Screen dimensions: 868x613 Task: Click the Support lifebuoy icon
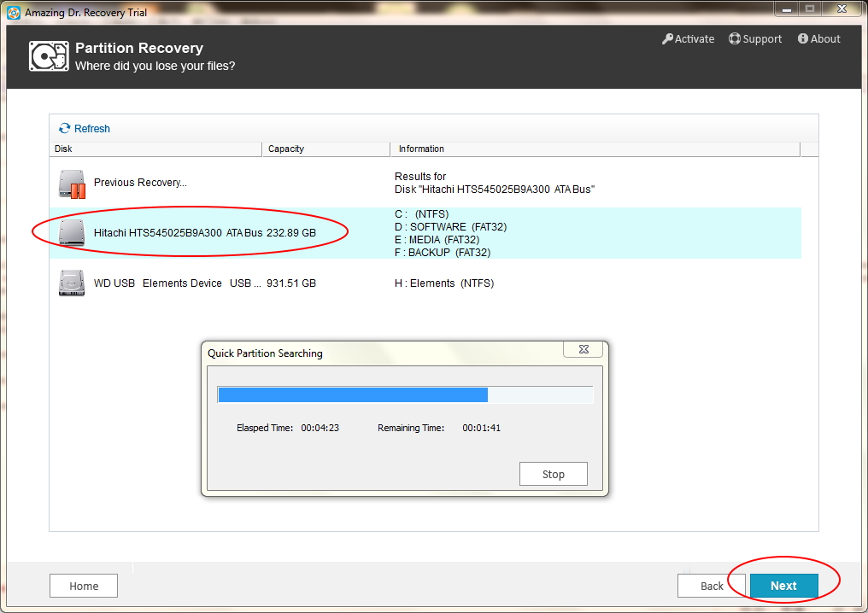pos(734,39)
